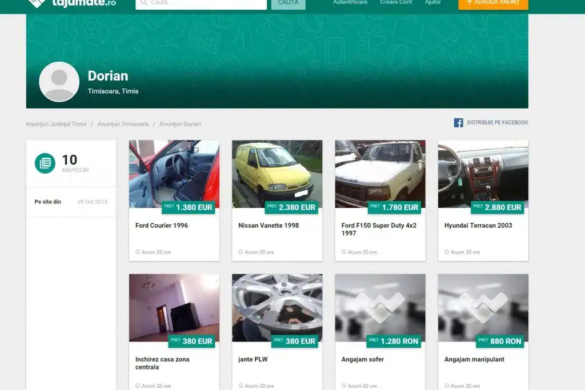Click the listings count icon
The image size is (585, 390).
tap(45, 163)
